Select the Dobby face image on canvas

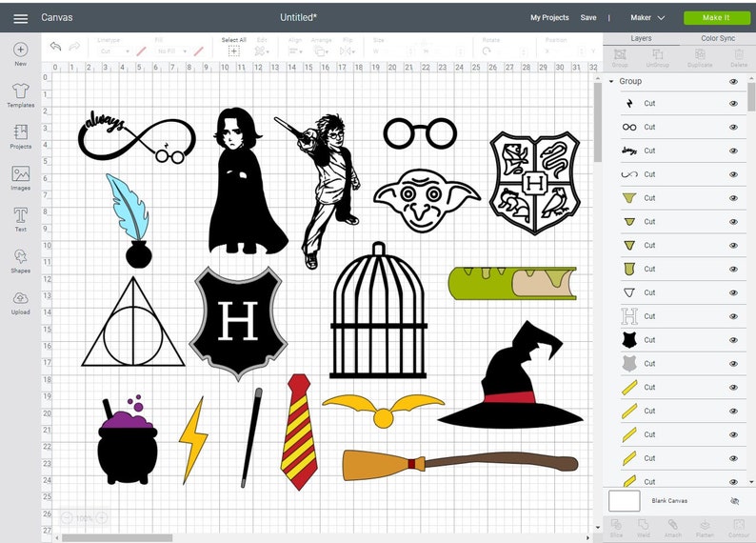pyautogui.click(x=427, y=201)
